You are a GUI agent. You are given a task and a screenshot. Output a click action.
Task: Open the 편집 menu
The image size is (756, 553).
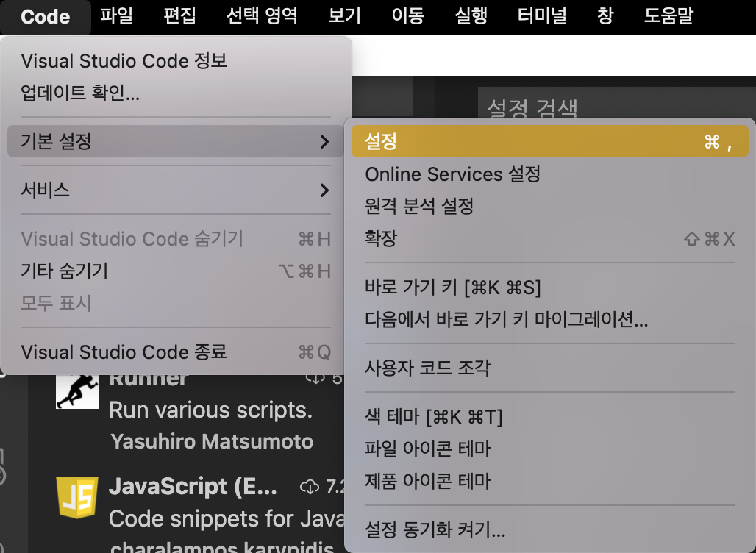coord(179,16)
